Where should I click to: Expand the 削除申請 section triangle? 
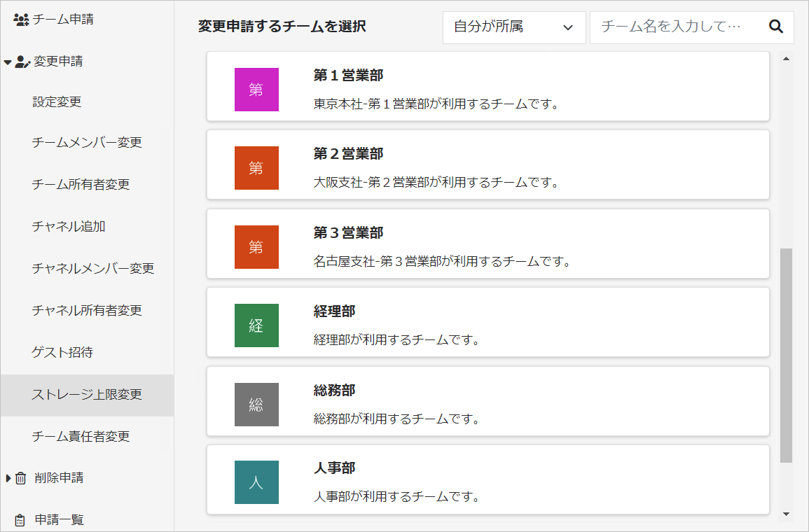[8, 478]
